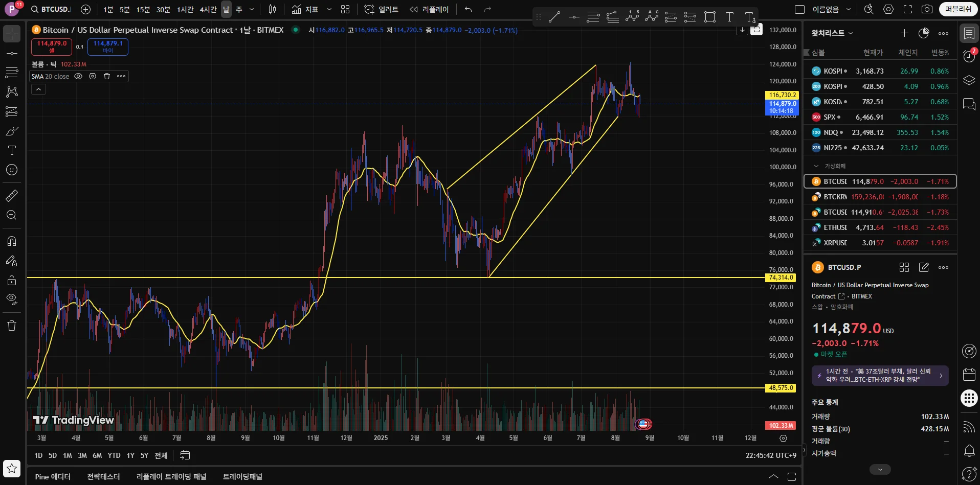Select the 4 hour timeframe
Viewport: 980px width, 485px height.
(208, 9)
